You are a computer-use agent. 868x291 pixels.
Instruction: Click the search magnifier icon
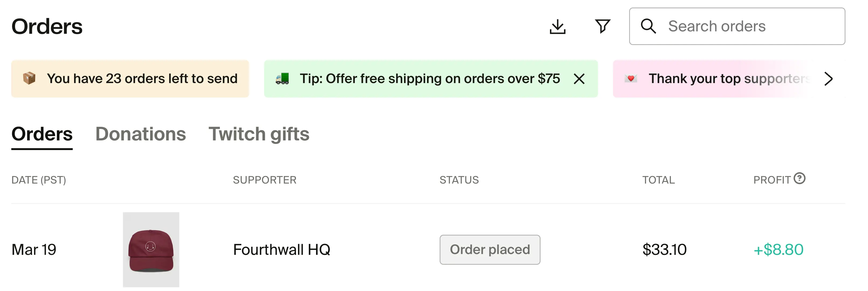pos(648,26)
